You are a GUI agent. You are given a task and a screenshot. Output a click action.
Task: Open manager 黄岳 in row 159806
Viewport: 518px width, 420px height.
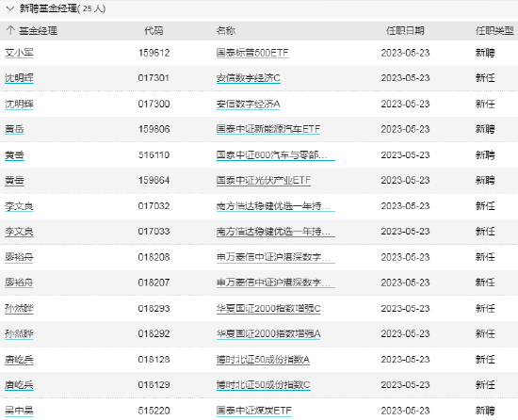[x=14, y=129]
